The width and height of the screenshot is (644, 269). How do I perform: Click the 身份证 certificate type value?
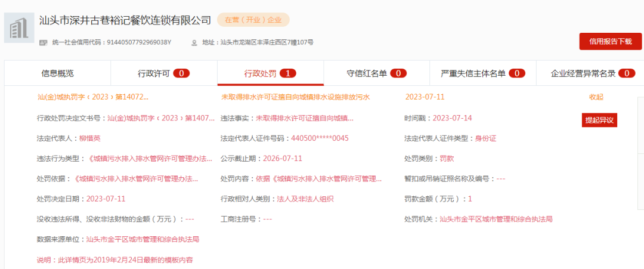pos(486,138)
